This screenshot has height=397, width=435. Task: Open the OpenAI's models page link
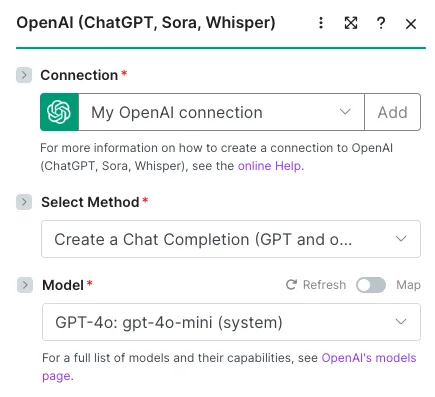(229, 367)
